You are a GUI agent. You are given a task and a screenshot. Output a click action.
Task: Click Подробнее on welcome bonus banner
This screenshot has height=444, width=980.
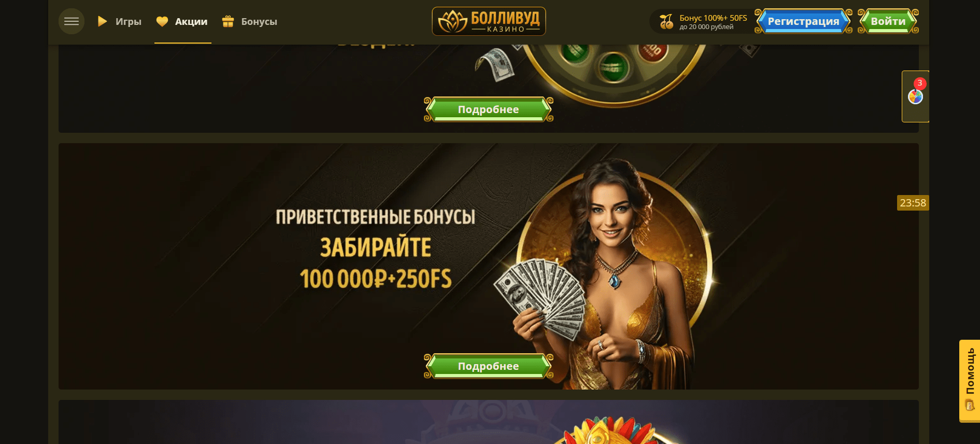488,366
